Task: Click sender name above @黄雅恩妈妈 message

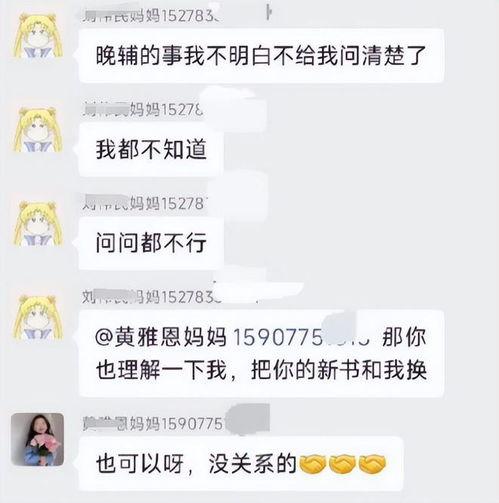Action: 152,297
